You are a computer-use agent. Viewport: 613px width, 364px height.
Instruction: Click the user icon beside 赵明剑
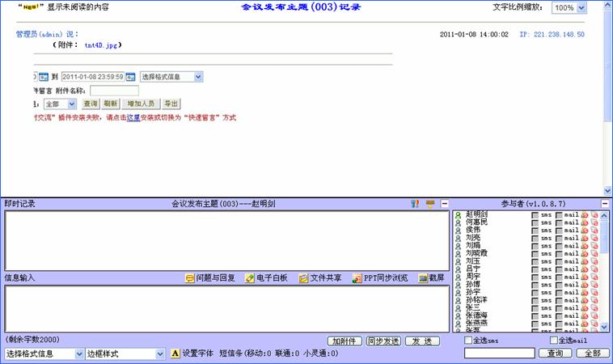click(x=458, y=214)
